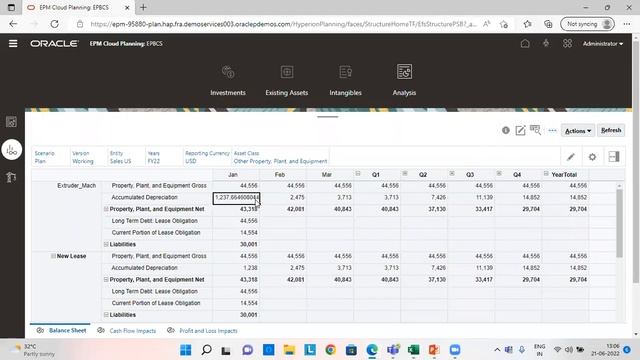
Task: Open POV settings gear icon
Action: (x=592, y=157)
